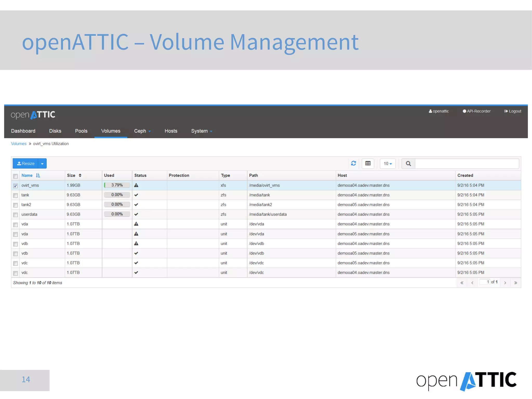Check the vdb demooa04 row checkbox
Image resolution: width=532 pixels, height=399 pixels.
[16, 244]
